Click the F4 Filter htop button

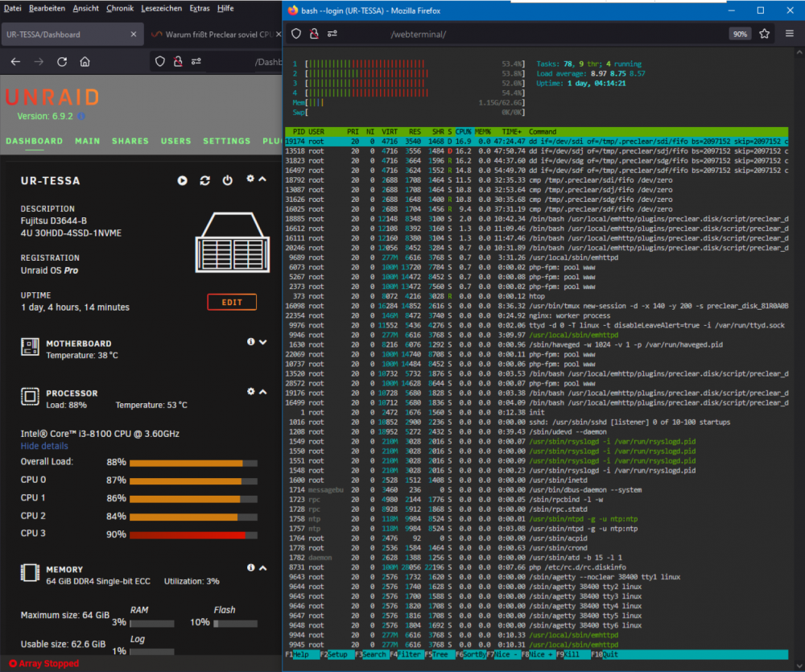click(406, 654)
